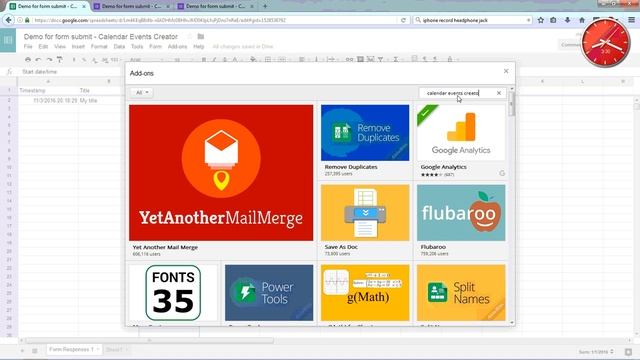The width and height of the screenshot is (640, 360).
Task: Click the browser downloads arrow icon
Action: tap(567, 20)
